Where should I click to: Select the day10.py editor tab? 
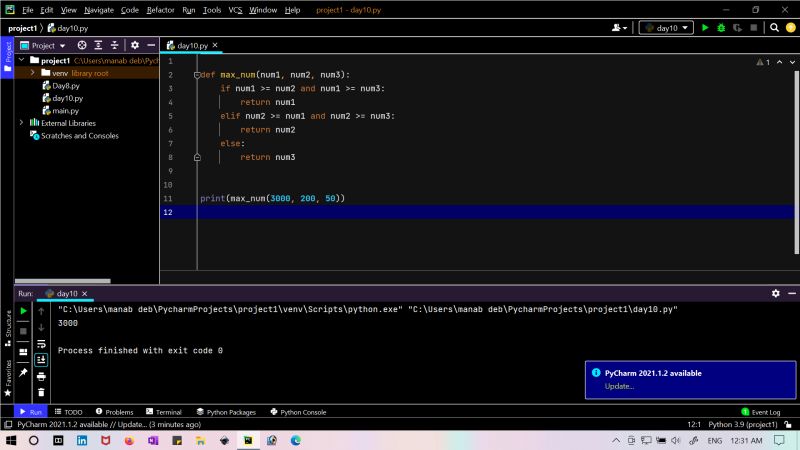[191, 45]
